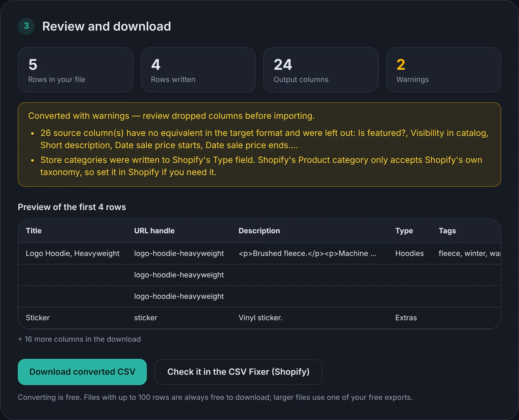
Task: Click the "Vinyl sticker." description cell
Action: click(260, 318)
